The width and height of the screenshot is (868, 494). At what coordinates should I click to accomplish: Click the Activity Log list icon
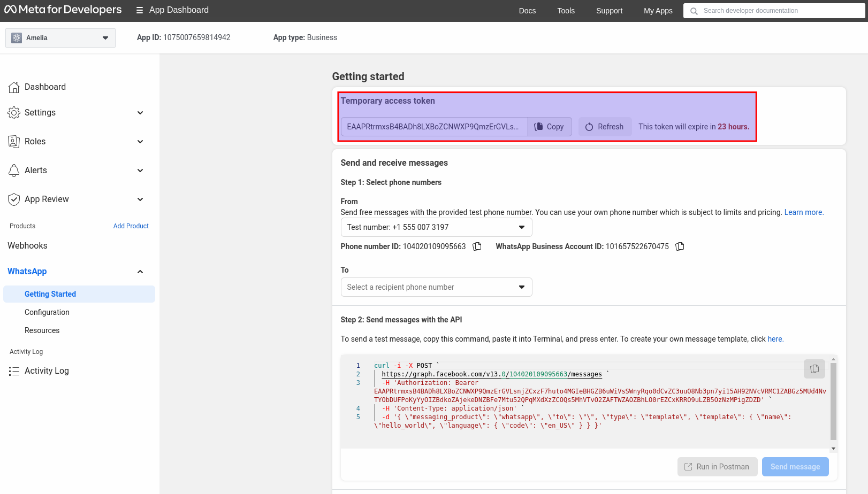point(14,371)
